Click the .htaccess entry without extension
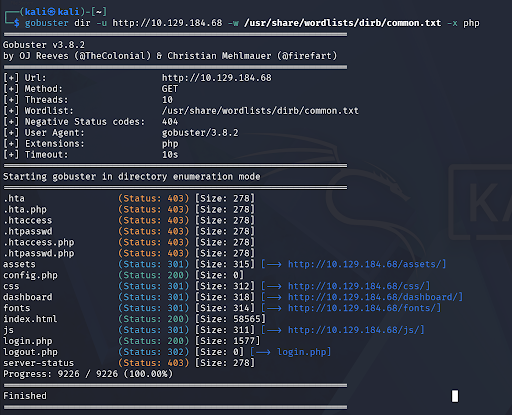512x415 pixels. (28, 221)
